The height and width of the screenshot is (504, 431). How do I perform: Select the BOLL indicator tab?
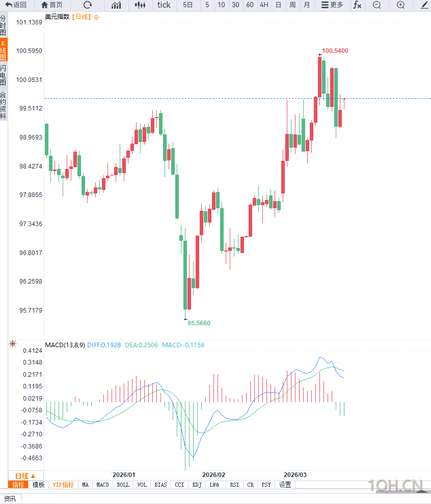click(x=123, y=485)
